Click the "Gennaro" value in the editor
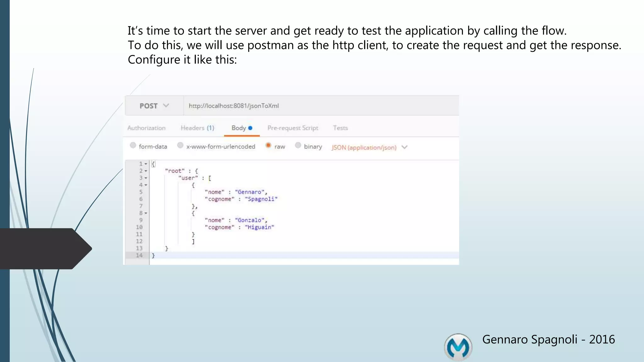 [250, 192]
